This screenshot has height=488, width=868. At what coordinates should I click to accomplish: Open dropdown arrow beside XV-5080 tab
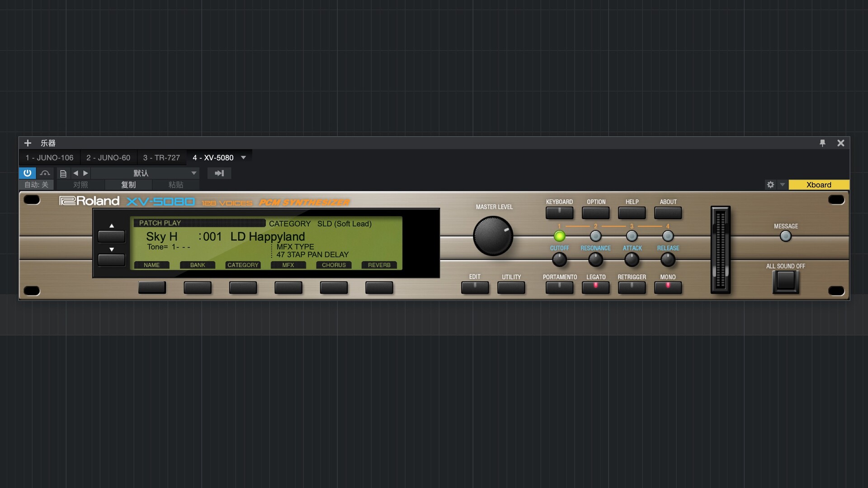tap(243, 158)
